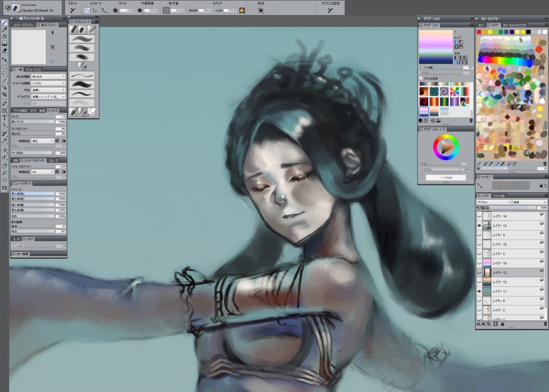
Task: Open the subcategory dropdown
Action: pyautogui.click(x=48, y=97)
